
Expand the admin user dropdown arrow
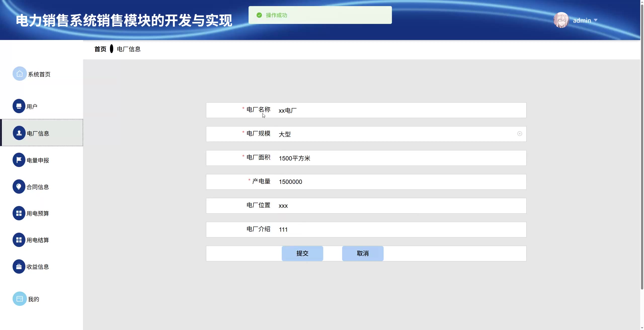point(595,20)
